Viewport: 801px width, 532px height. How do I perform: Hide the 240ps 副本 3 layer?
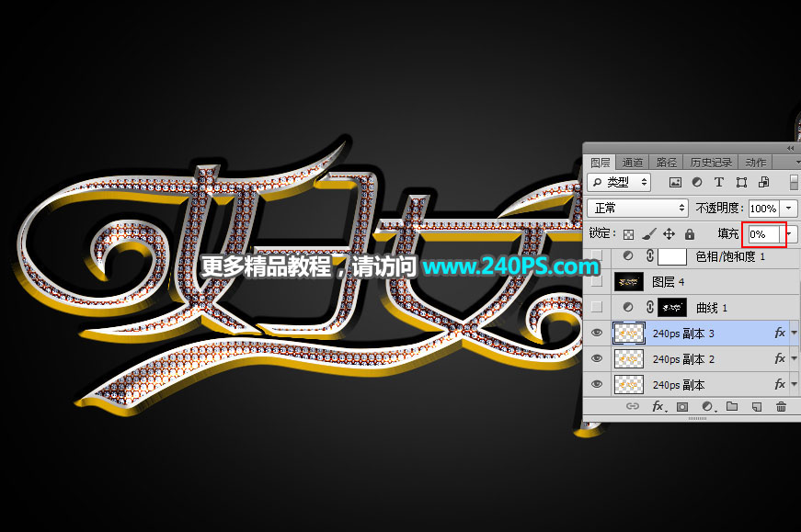pos(597,333)
